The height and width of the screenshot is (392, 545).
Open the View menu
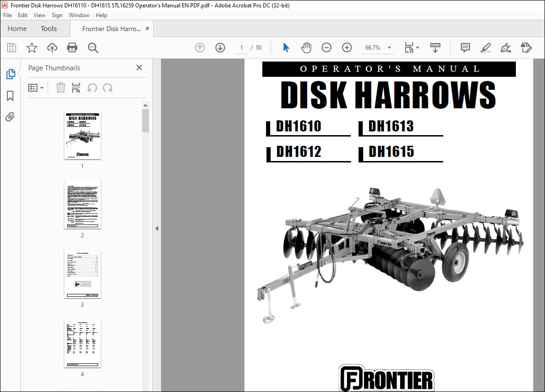point(39,15)
